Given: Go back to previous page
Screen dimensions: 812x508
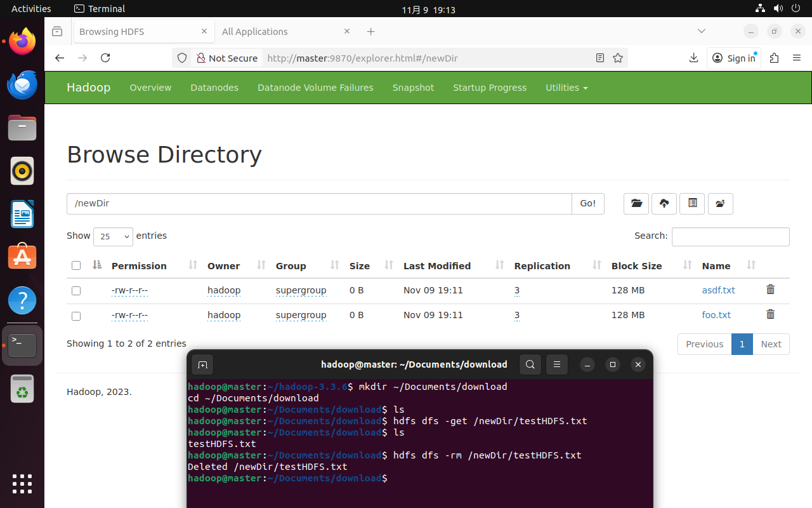Looking at the screenshot, I should point(60,58).
